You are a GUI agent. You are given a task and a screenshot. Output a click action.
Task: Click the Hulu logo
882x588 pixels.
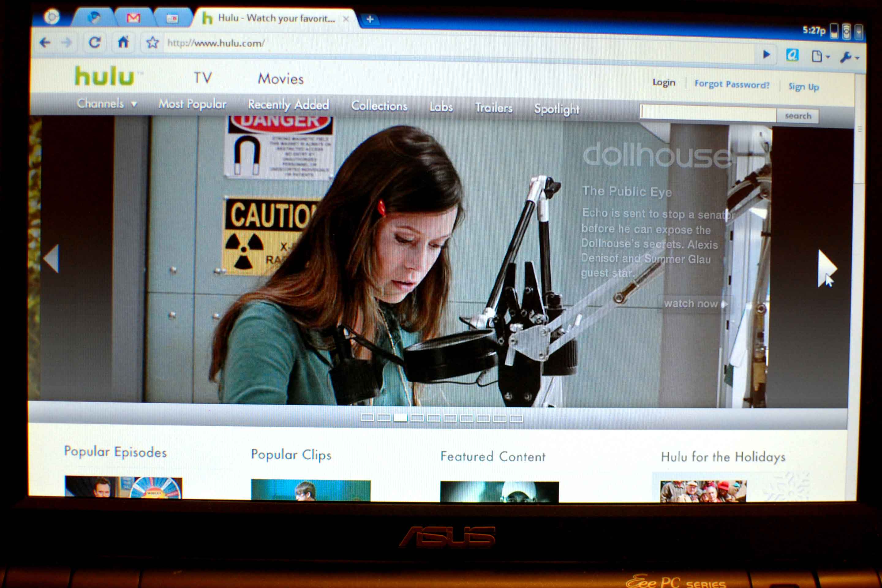104,76
